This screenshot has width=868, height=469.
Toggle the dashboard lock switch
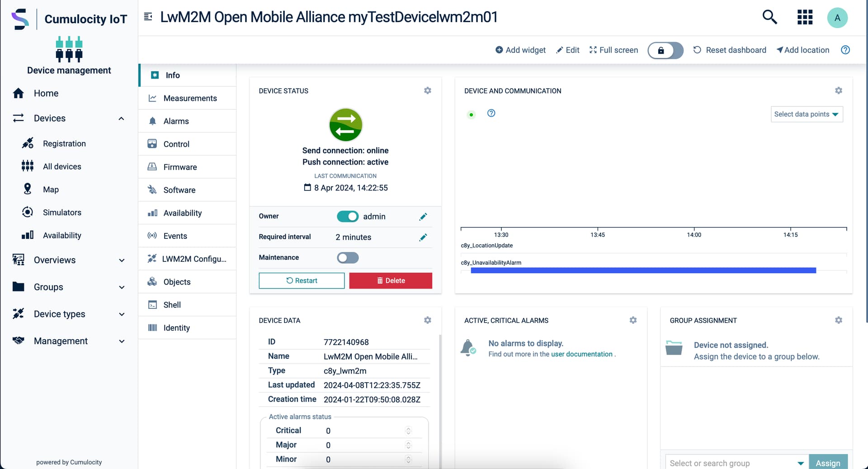pos(665,50)
